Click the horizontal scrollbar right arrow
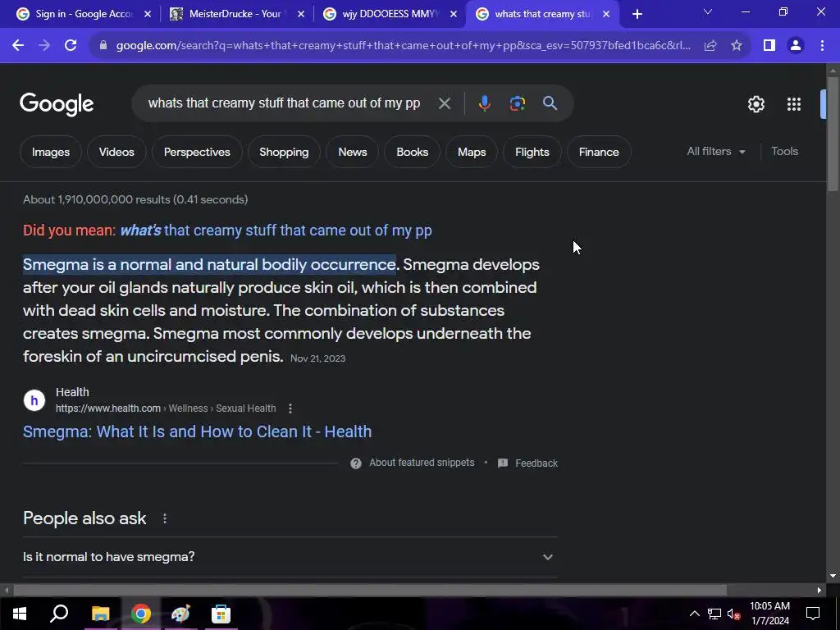Viewport: 840px width, 630px height. click(x=819, y=591)
